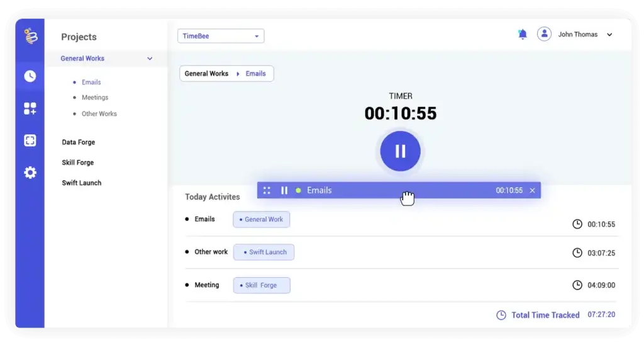Viewport: 644px width, 347px height.
Task: Click the Meeting activity label
Action: click(x=206, y=285)
